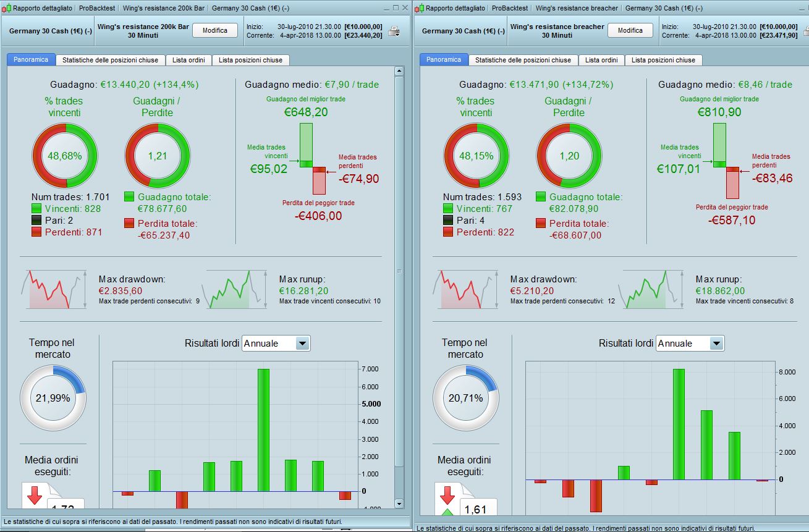
Task: Click the print icon at the right report edge
Action: [806, 32]
